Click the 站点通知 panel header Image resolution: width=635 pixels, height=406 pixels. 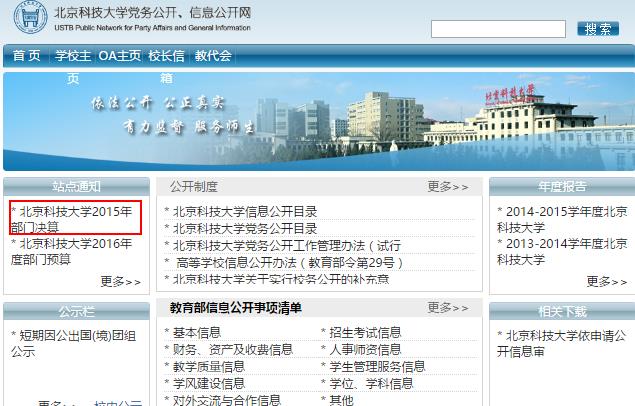(77, 187)
